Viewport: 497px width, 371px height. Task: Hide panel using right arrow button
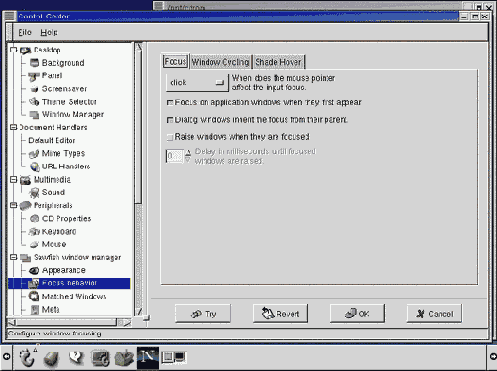point(493,357)
